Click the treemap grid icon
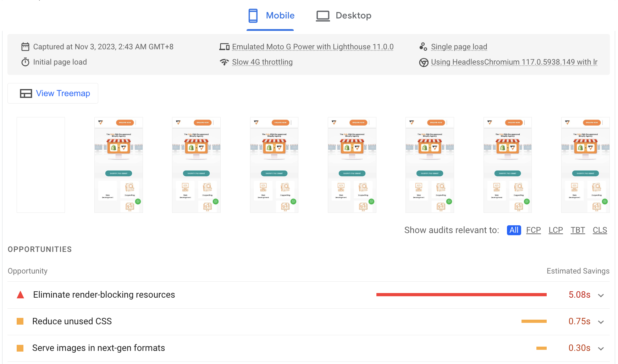This screenshot has width=618, height=364. pyautogui.click(x=26, y=93)
